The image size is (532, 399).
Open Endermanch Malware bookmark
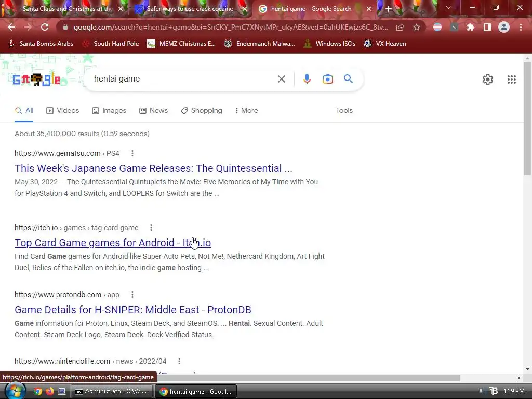[x=259, y=44]
